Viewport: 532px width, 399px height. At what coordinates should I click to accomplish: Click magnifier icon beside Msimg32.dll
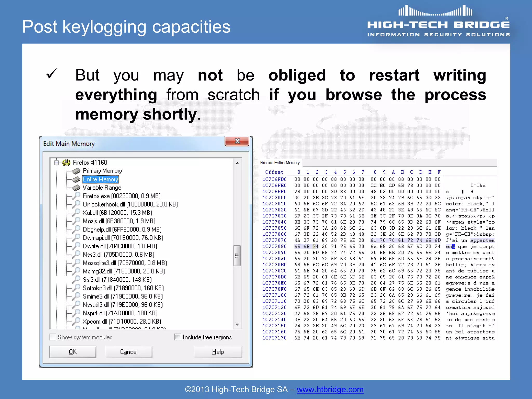tap(76, 271)
